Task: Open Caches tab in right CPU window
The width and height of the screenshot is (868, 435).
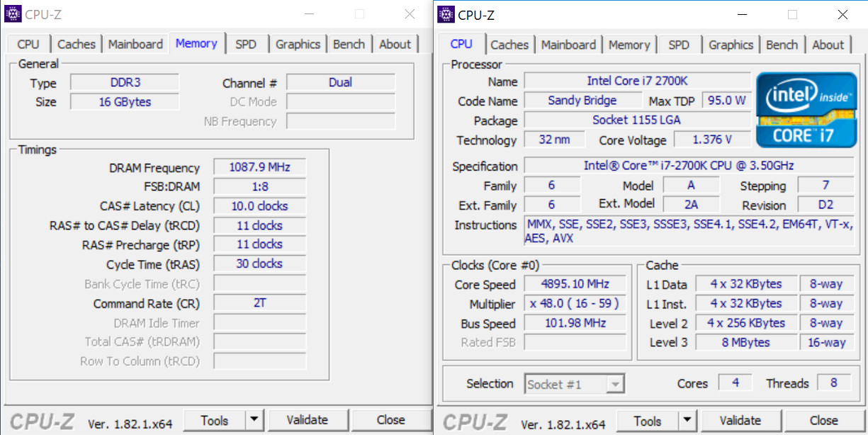Action: click(x=509, y=45)
